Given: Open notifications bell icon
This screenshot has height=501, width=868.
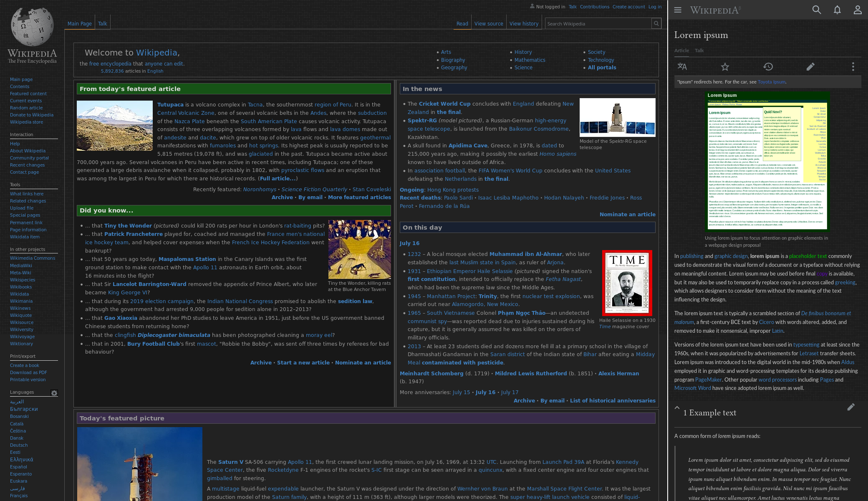Looking at the screenshot, I should [x=837, y=10].
